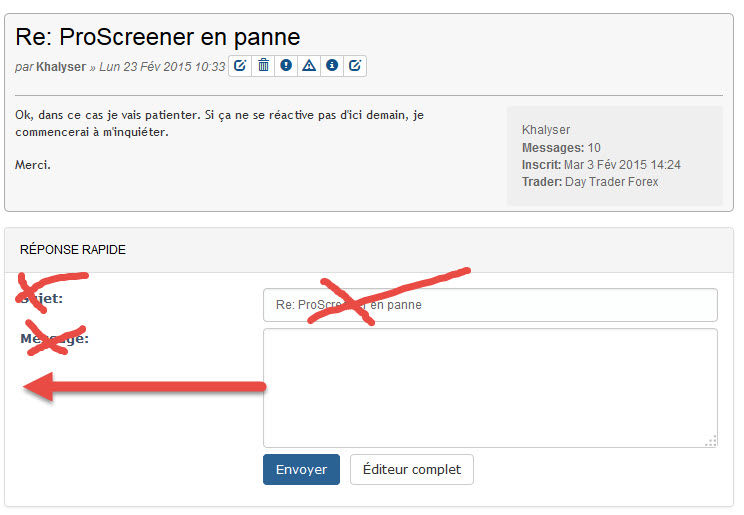Open post information via the circled i icon

tap(332, 66)
